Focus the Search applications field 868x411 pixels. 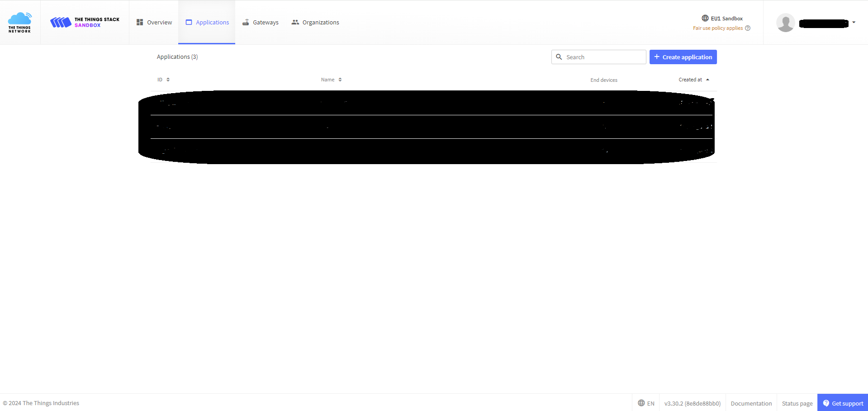point(598,57)
